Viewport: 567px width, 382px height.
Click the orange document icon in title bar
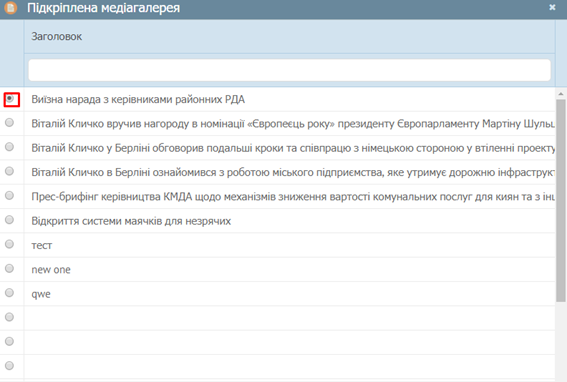pyautogui.click(x=10, y=8)
